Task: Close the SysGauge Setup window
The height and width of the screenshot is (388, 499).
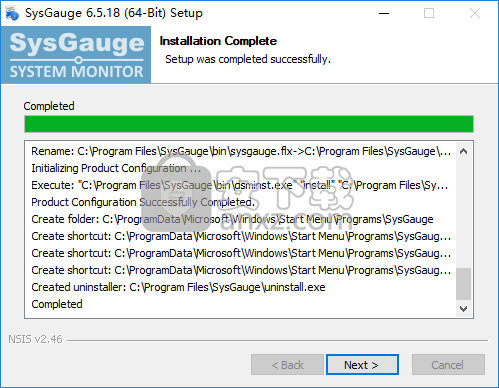Action: 475,13
